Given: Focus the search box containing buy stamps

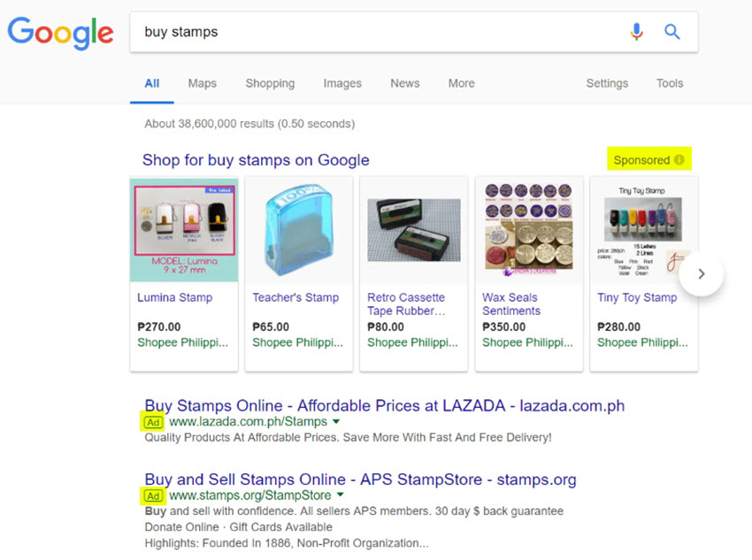Looking at the screenshot, I should [x=414, y=32].
